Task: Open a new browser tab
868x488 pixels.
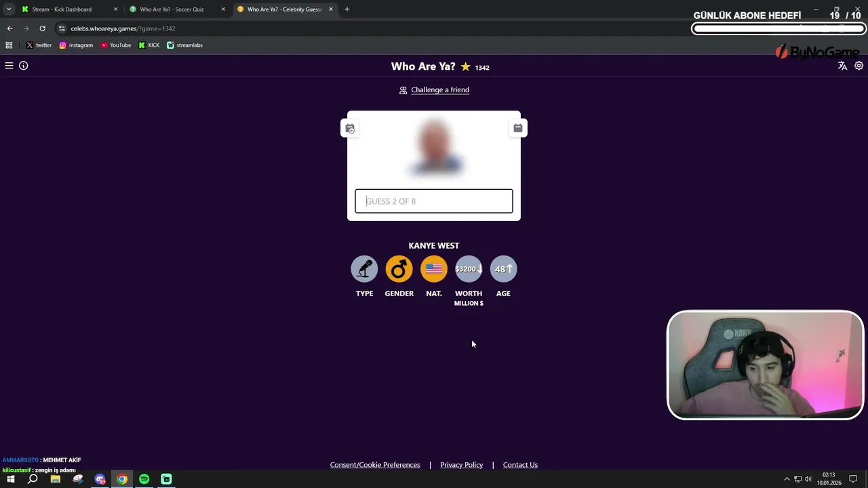Action: 347,9
